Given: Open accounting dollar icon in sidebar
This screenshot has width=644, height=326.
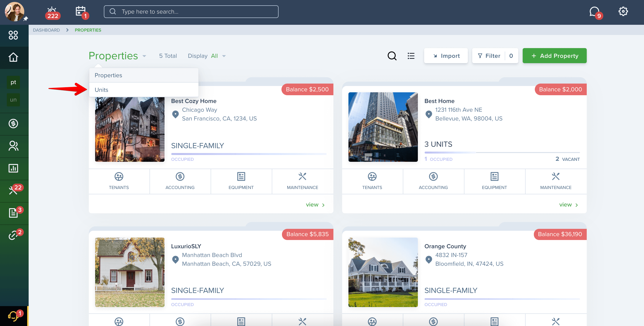Looking at the screenshot, I should 13,124.
